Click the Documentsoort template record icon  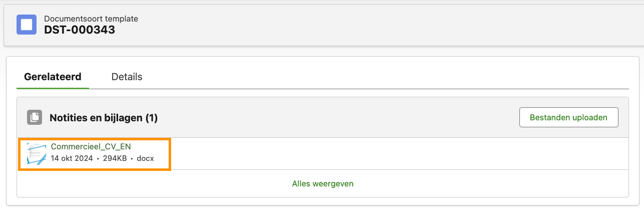27,24
